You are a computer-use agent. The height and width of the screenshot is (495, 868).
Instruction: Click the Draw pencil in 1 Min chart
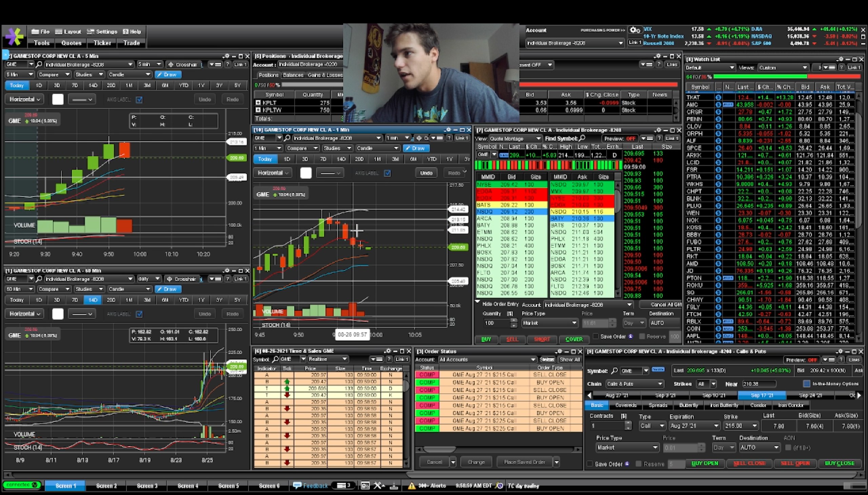[416, 148]
